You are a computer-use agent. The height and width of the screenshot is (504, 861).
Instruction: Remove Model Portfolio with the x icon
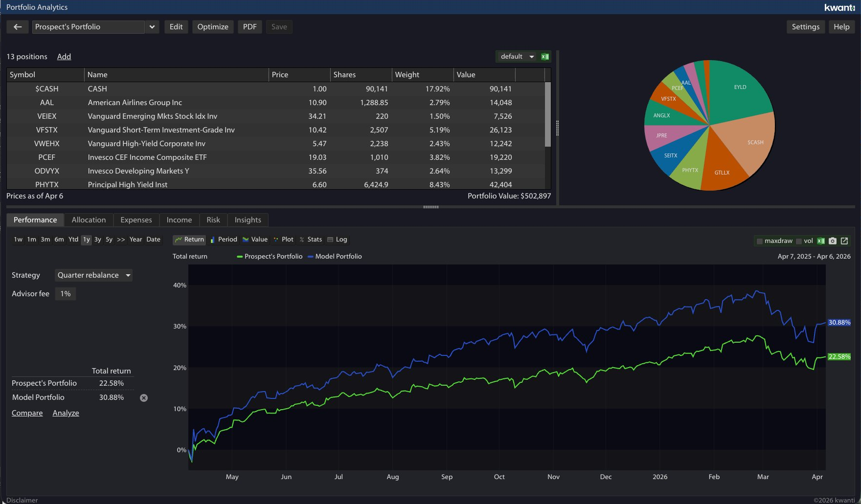pyautogui.click(x=144, y=398)
